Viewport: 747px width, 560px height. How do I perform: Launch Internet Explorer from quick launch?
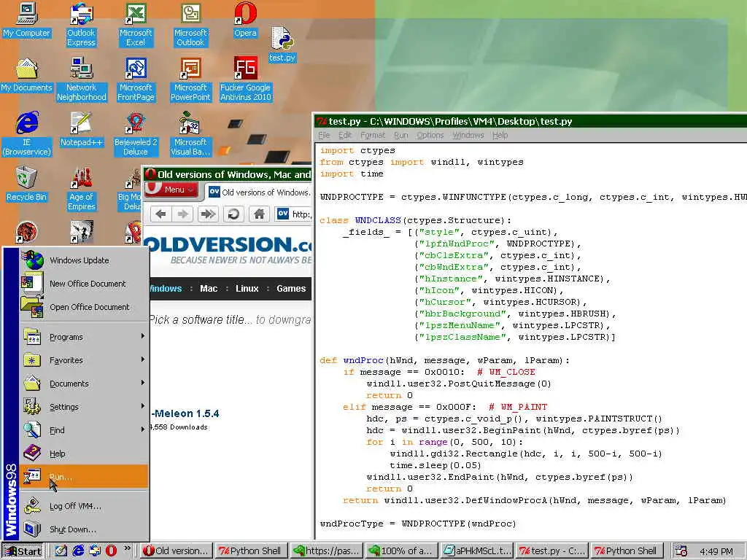click(77, 551)
